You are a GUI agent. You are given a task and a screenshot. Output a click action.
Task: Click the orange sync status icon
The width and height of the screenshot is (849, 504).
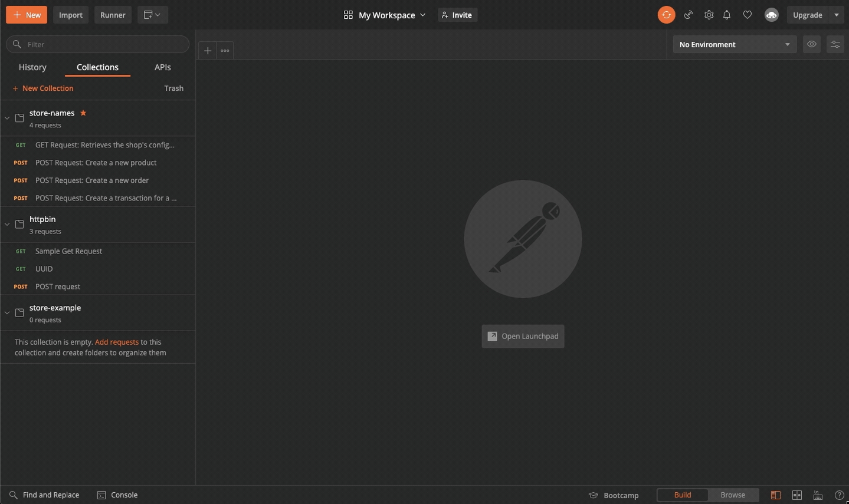tap(667, 15)
